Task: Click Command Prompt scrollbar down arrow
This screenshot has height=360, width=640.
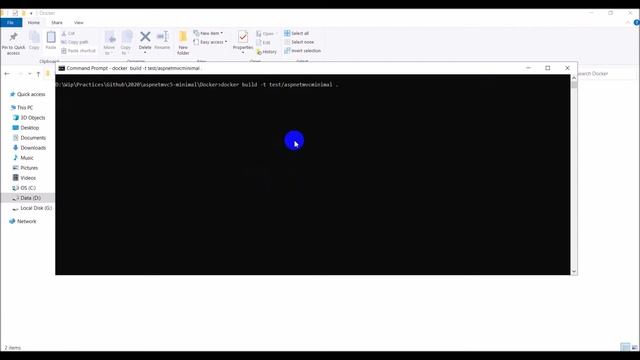Action: click(x=574, y=271)
